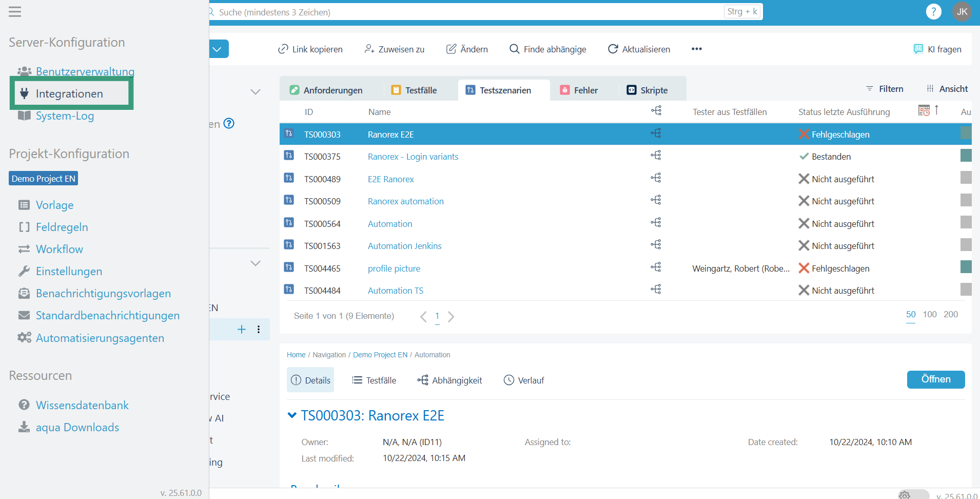Switch to the Fehler tab
980x499 pixels.
click(x=579, y=90)
